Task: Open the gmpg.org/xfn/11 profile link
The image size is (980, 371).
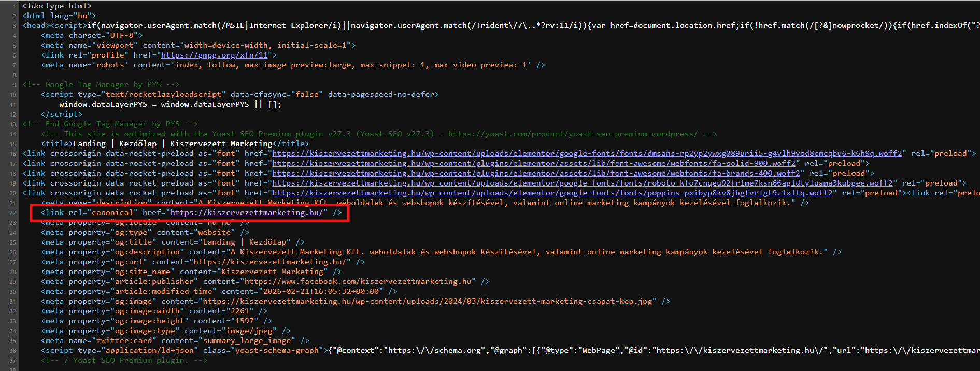Action: coord(215,55)
